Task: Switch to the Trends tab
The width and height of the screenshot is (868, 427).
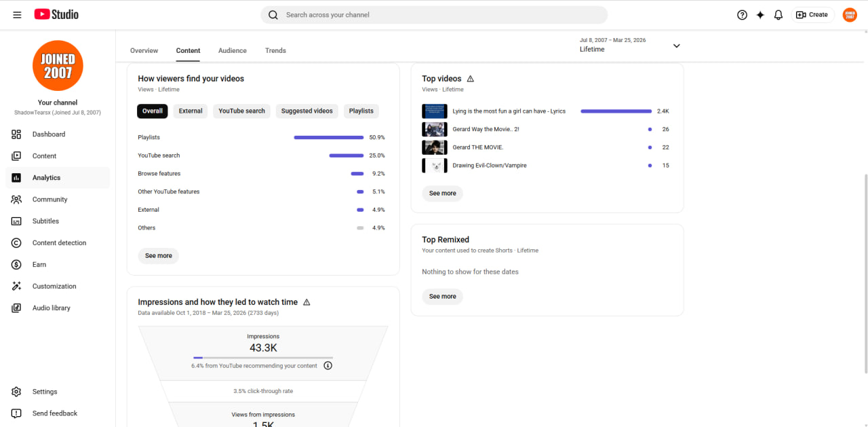Action: click(275, 51)
